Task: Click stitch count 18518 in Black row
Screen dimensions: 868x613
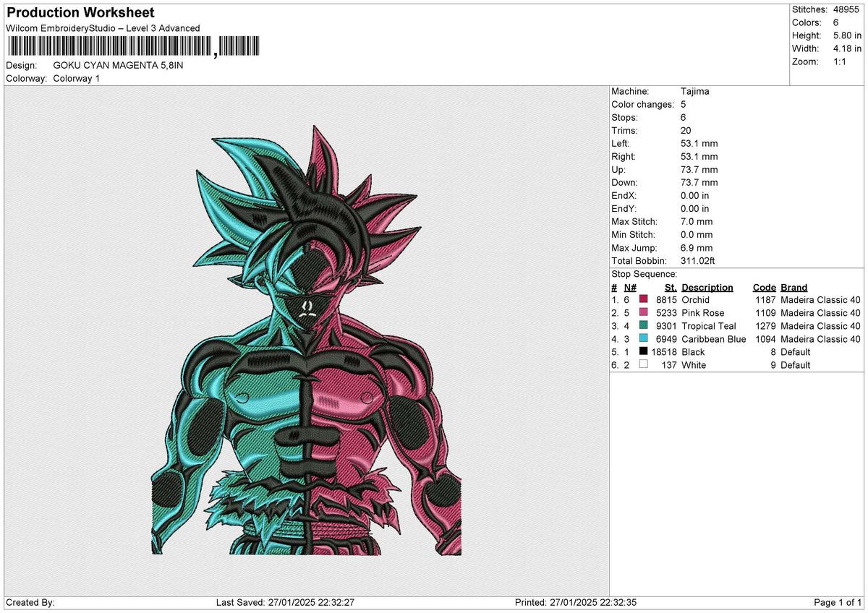Action: coord(664,351)
